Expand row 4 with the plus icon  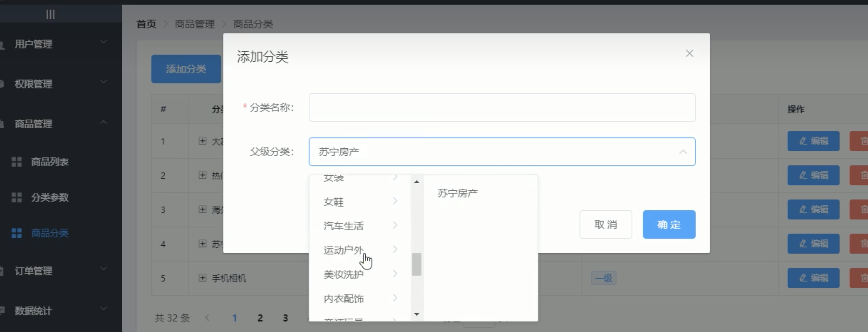tap(202, 244)
